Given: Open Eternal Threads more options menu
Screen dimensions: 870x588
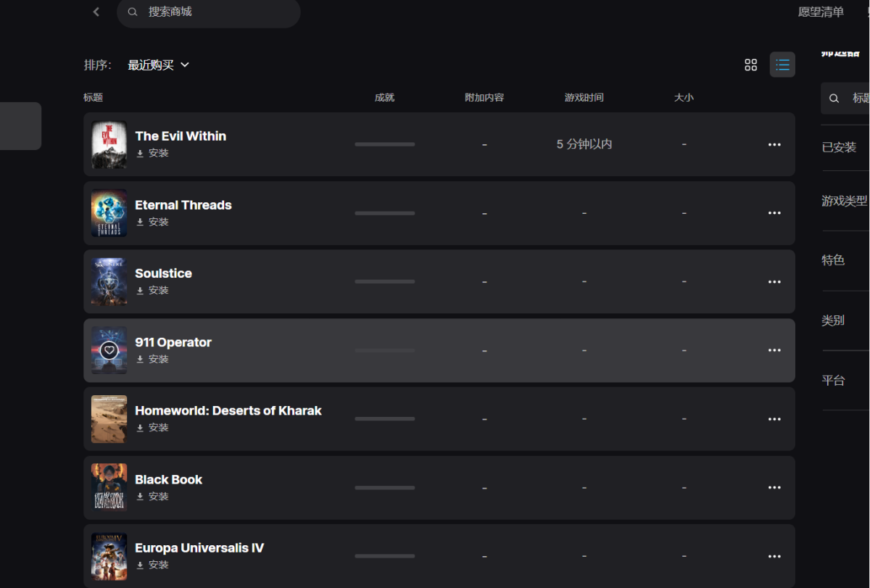Looking at the screenshot, I should [774, 213].
